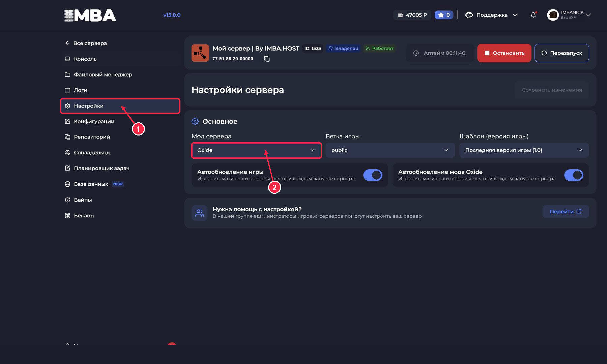Click the star bonus counter badge
Viewport: 607px width, 364px height.
point(444,15)
